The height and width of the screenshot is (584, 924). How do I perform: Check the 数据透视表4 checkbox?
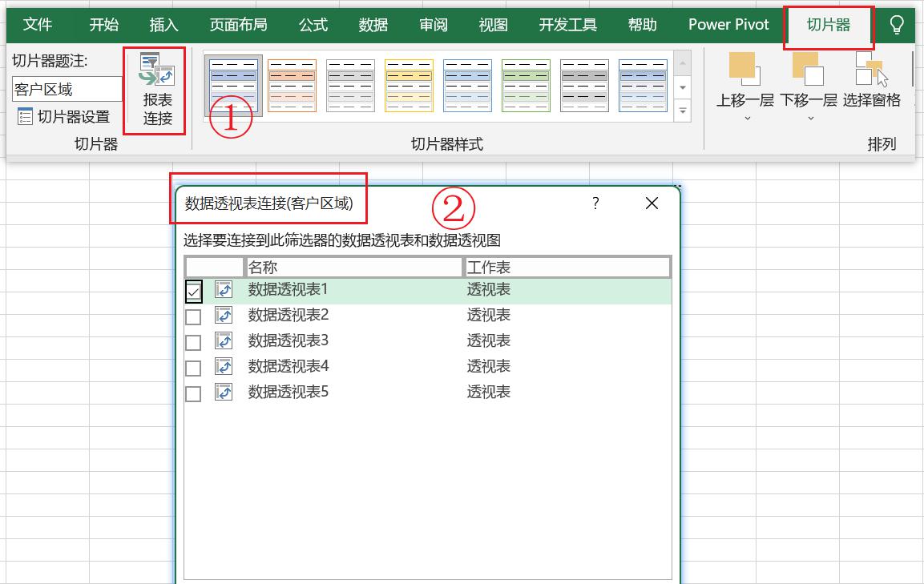tap(193, 369)
